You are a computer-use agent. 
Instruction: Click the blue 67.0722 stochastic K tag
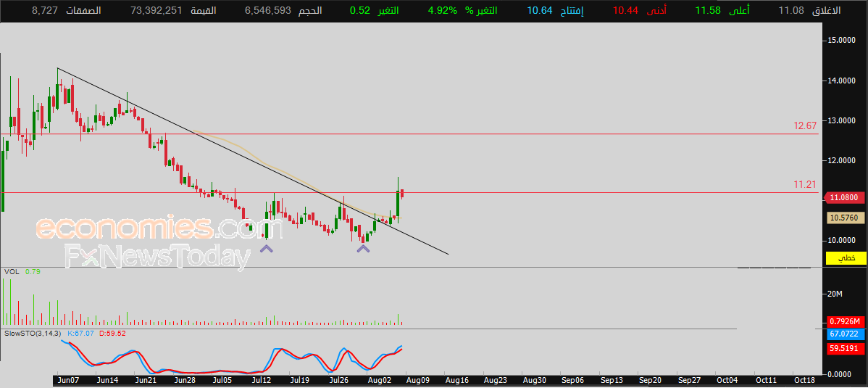846,334
